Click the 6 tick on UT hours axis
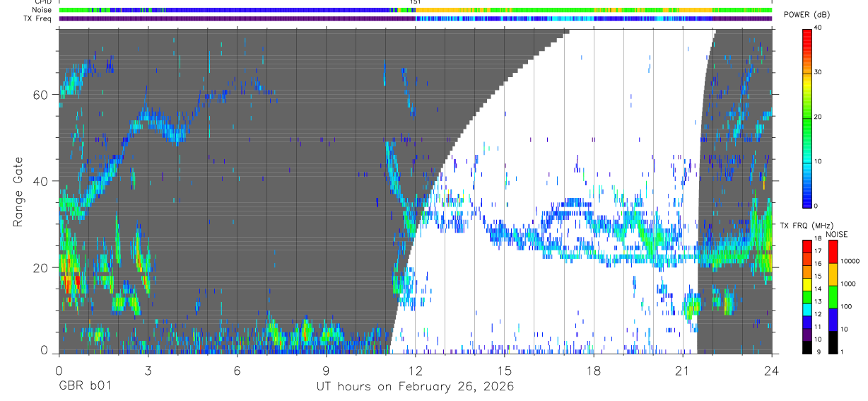This screenshot has width=868, height=401. (x=237, y=370)
